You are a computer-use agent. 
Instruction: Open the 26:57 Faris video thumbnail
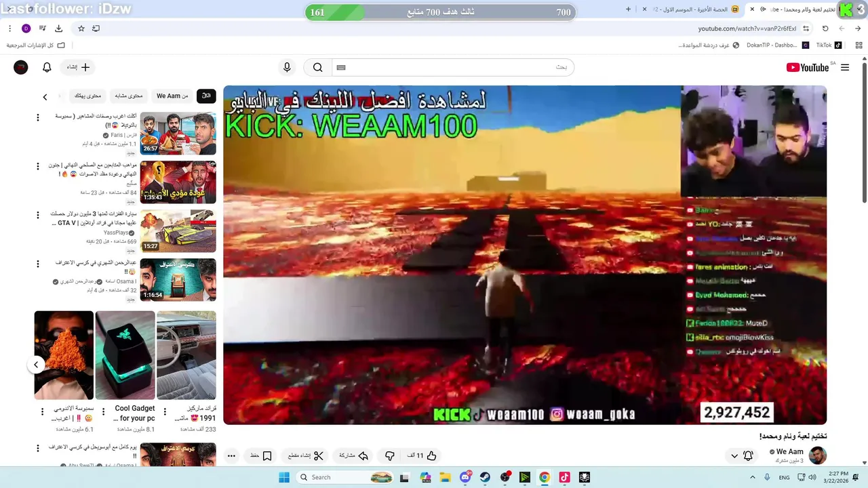[178, 134]
